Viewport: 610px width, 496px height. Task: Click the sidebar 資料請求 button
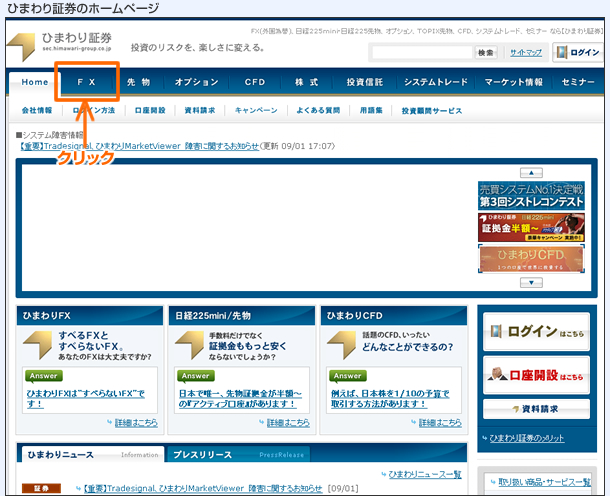[536, 409]
